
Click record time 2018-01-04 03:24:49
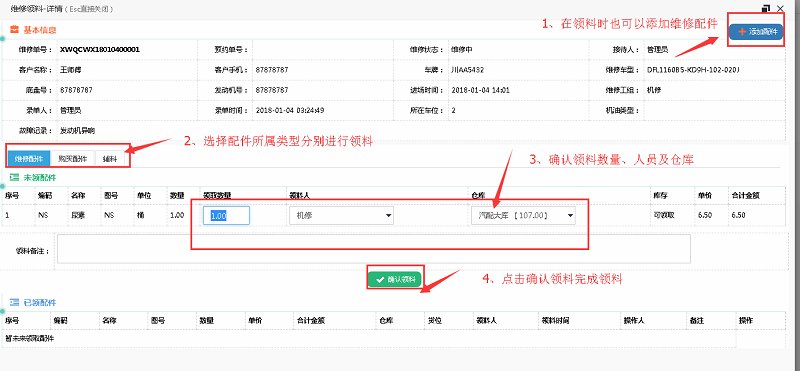(289, 110)
